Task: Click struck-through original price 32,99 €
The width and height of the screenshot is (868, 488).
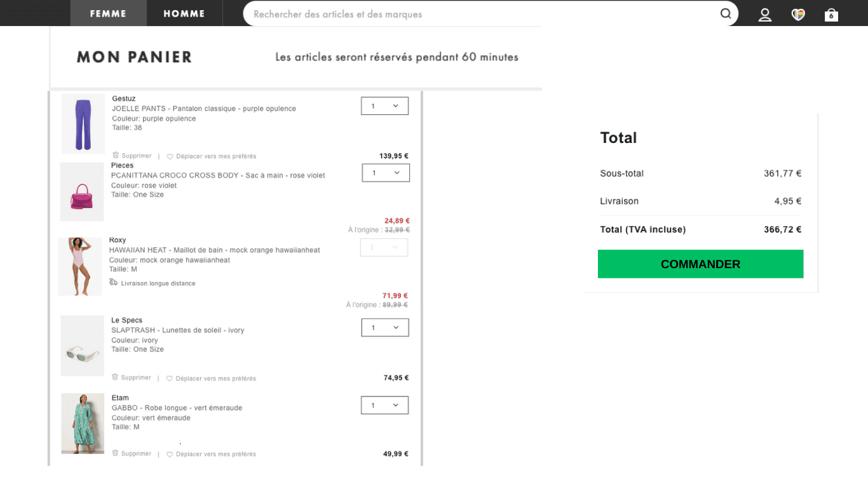Action: tap(397, 230)
